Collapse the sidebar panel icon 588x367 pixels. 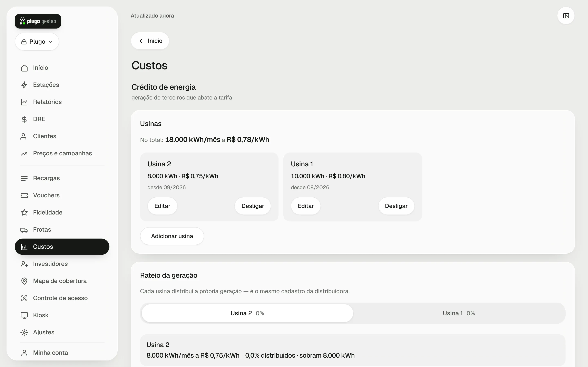pos(566,16)
